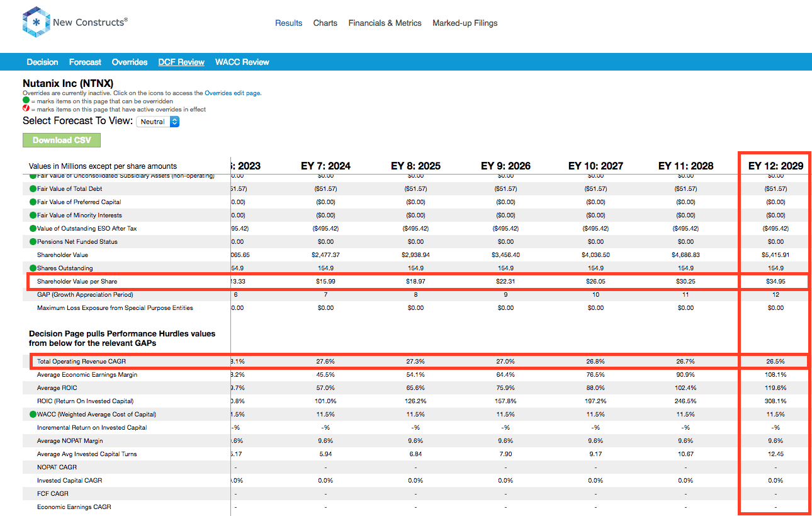Click green override icon for Shares Outstanding
This screenshot has height=516, width=812.
click(x=33, y=268)
